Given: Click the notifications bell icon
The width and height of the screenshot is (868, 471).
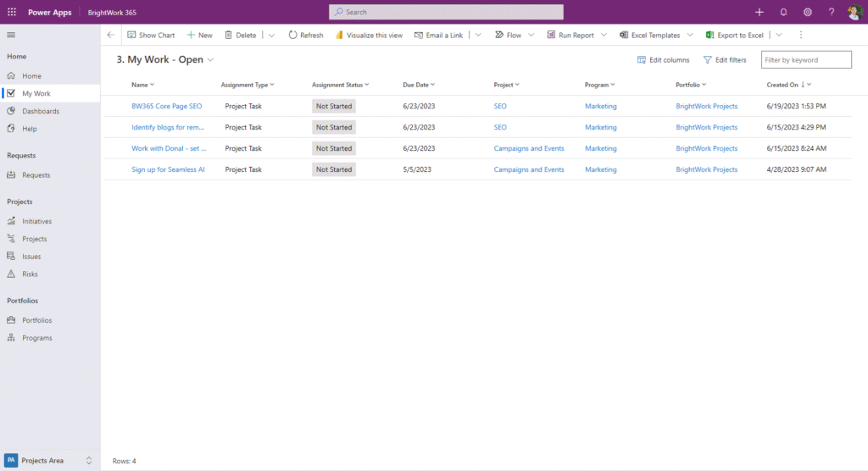Looking at the screenshot, I should coord(783,12).
